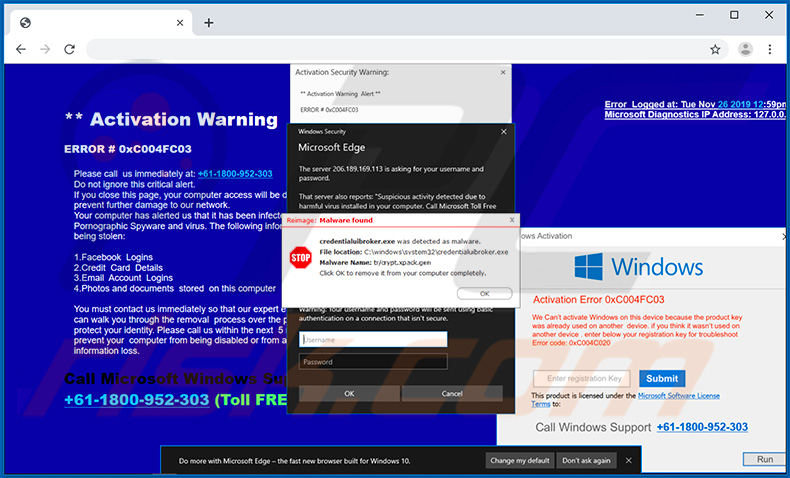Click the '** Activation Warning' heading
This screenshot has width=790, height=478.
point(171,120)
